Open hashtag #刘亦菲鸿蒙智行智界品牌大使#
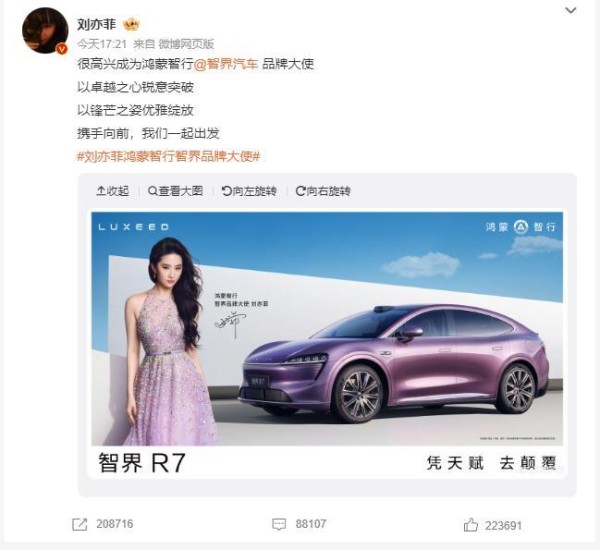Image resolution: width=600 pixels, height=550 pixels. (x=169, y=156)
